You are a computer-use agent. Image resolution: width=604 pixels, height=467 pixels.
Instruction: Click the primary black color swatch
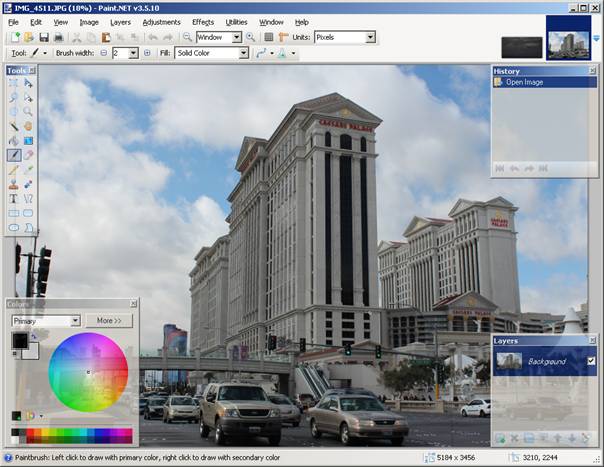click(x=19, y=341)
